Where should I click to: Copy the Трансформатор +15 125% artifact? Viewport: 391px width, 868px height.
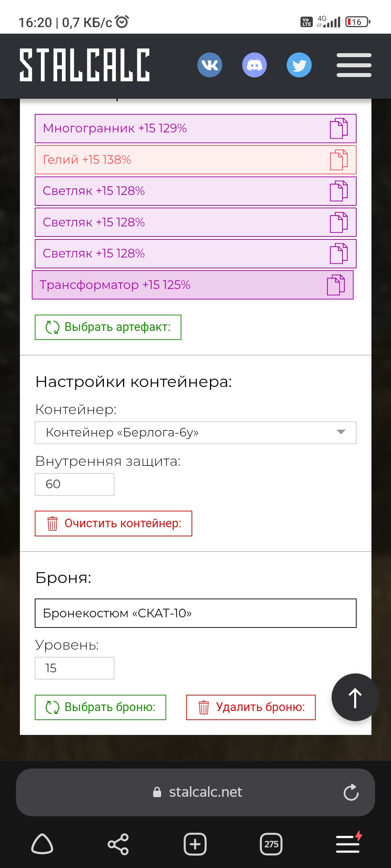[336, 285]
